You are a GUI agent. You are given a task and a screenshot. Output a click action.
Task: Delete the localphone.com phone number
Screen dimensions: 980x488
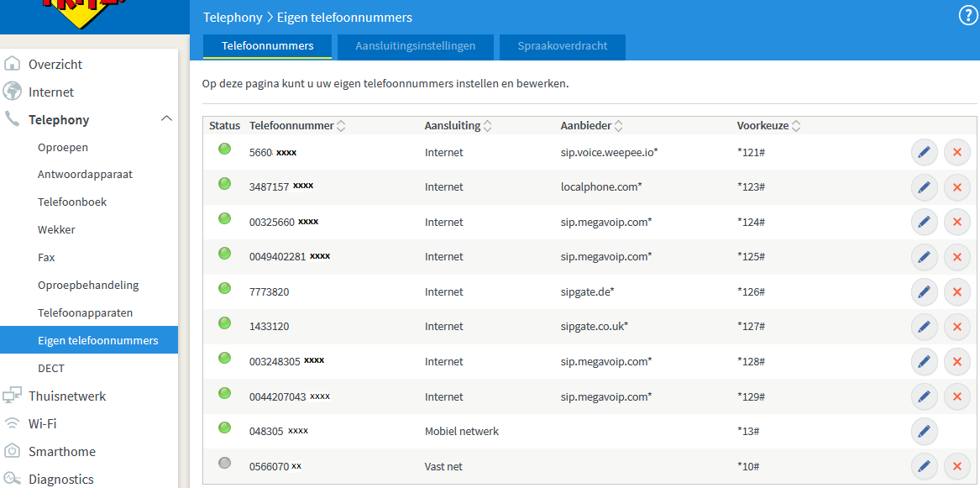[x=956, y=187]
